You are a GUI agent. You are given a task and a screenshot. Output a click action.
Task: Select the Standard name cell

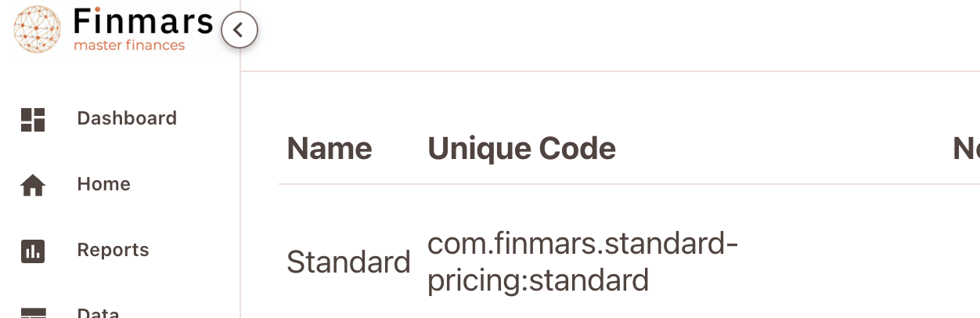click(348, 262)
